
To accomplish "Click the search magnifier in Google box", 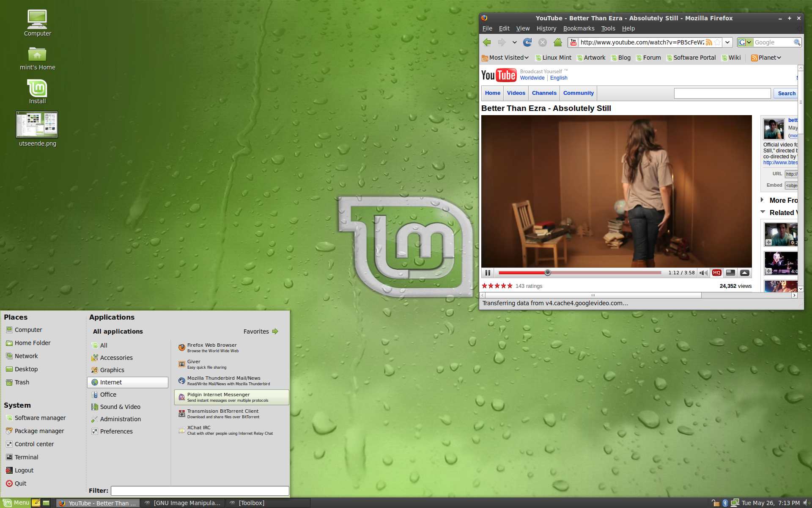I will (x=797, y=42).
